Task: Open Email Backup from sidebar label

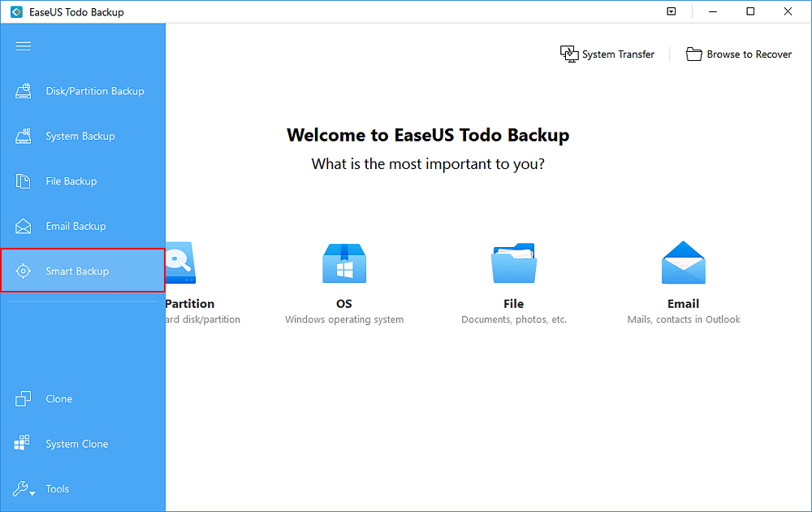Action: [x=76, y=227]
